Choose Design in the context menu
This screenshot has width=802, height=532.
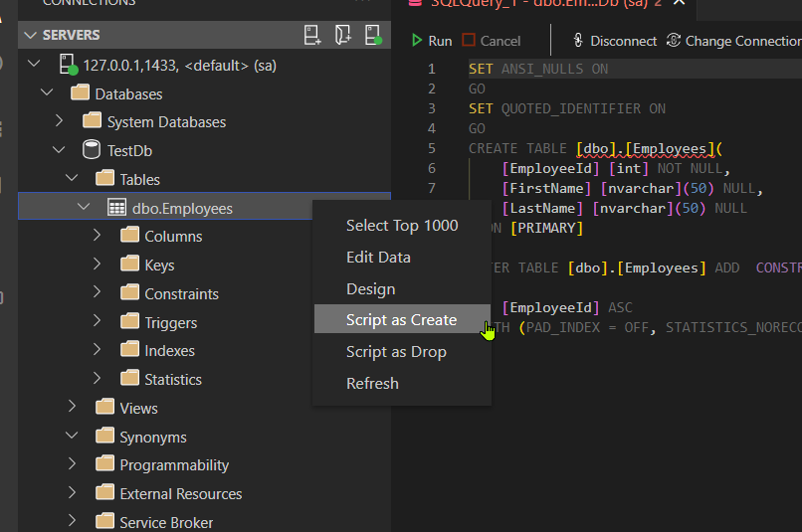tap(402, 288)
